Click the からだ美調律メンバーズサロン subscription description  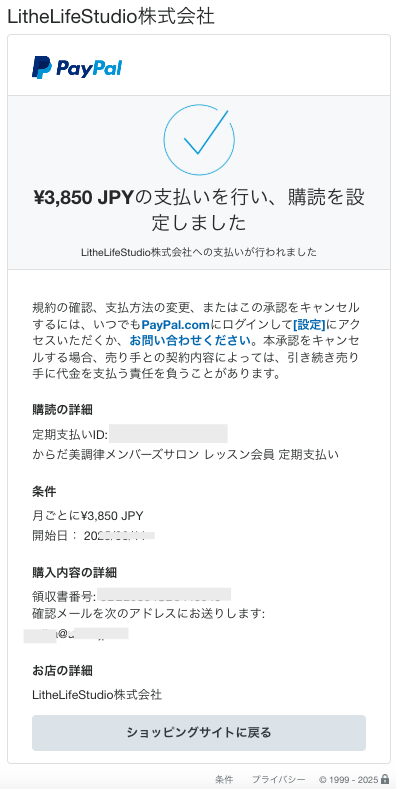pyautogui.click(x=185, y=454)
